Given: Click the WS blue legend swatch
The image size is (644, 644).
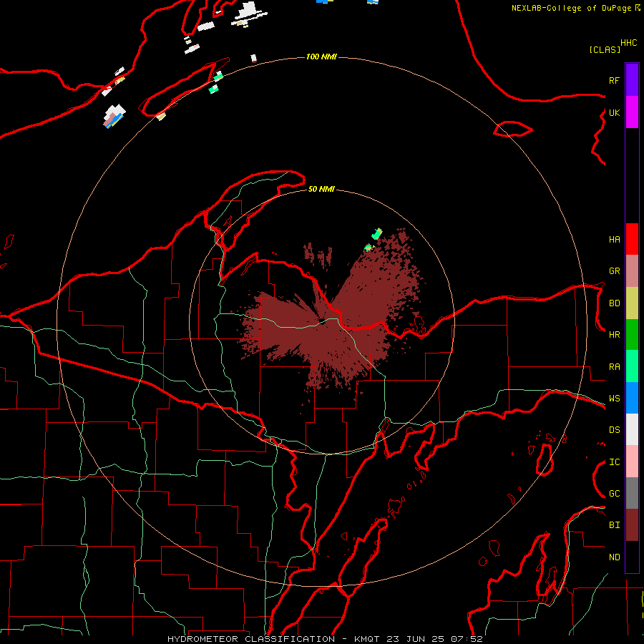Looking at the screenshot, I should [632, 398].
